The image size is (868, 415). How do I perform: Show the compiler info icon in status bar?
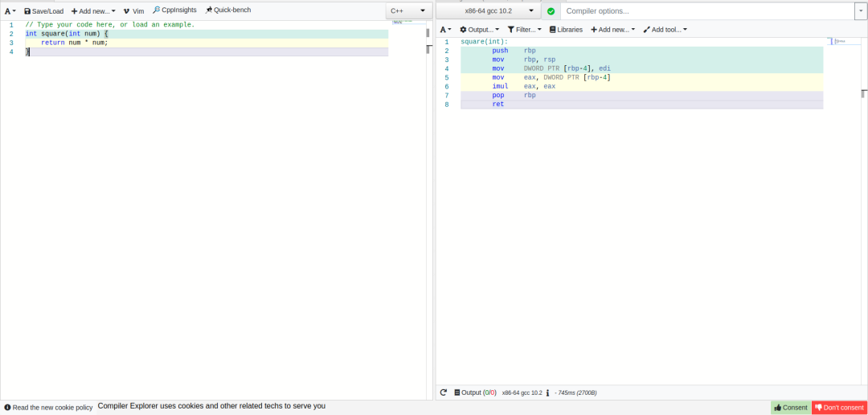click(547, 392)
